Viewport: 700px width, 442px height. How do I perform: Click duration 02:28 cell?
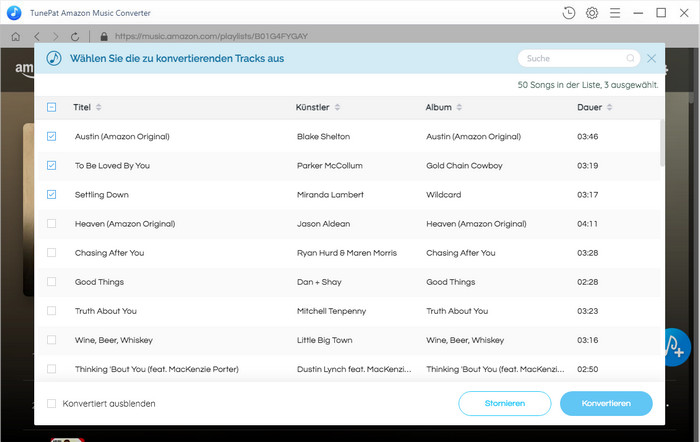[588, 282]
